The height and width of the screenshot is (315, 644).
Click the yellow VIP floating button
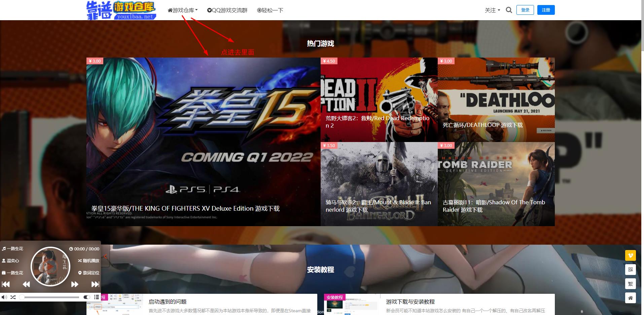pyautogui.click(x=631, y=255)
